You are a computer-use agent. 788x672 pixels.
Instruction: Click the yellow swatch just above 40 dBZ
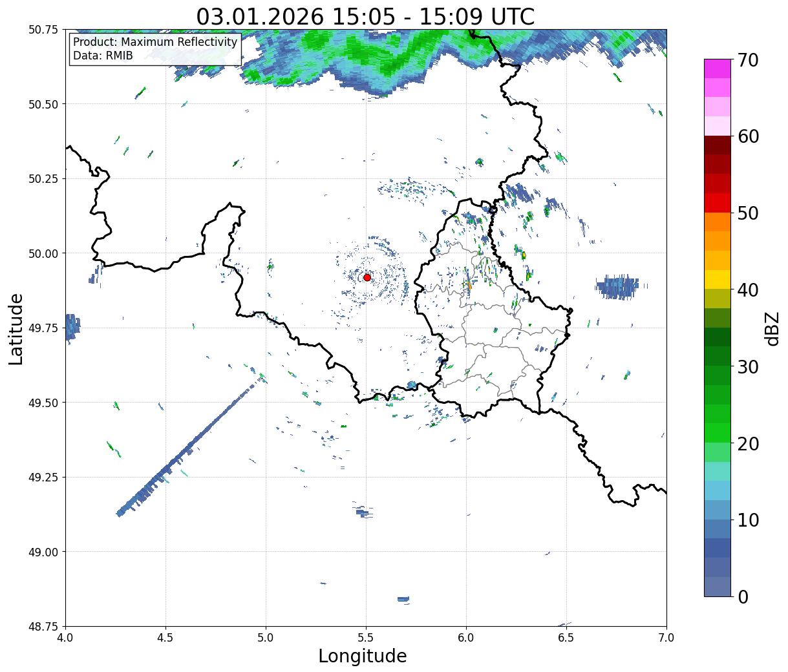pos(718,280)
